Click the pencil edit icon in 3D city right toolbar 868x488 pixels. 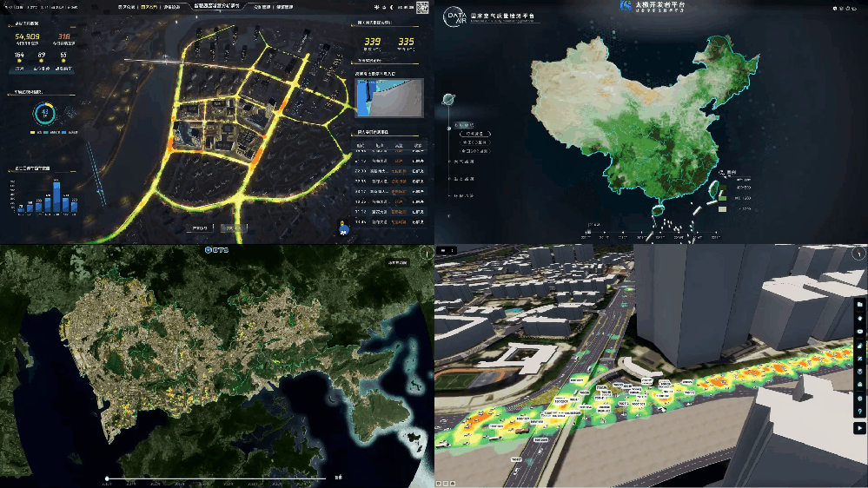[859, 346]
